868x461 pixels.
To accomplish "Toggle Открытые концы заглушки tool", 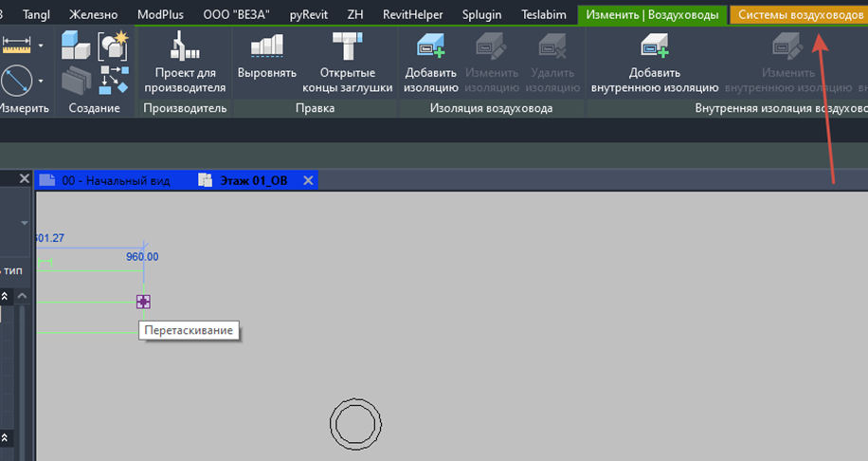I will point(347,63).
